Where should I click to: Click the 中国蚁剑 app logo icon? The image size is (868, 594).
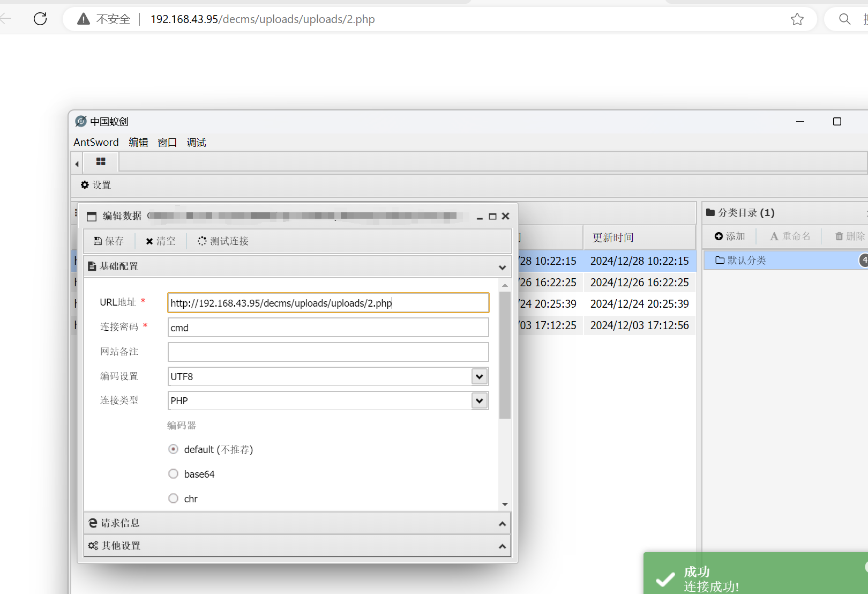pos(81,122)
